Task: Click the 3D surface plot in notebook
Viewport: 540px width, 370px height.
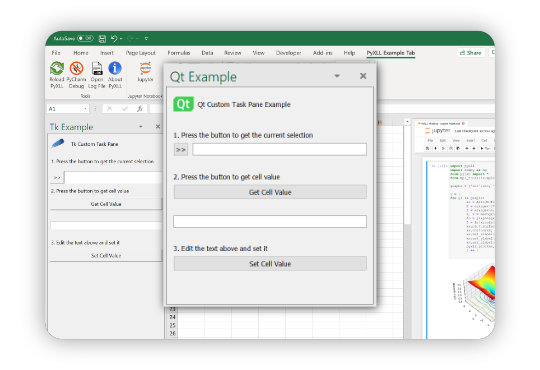Action: pos(475,295)
